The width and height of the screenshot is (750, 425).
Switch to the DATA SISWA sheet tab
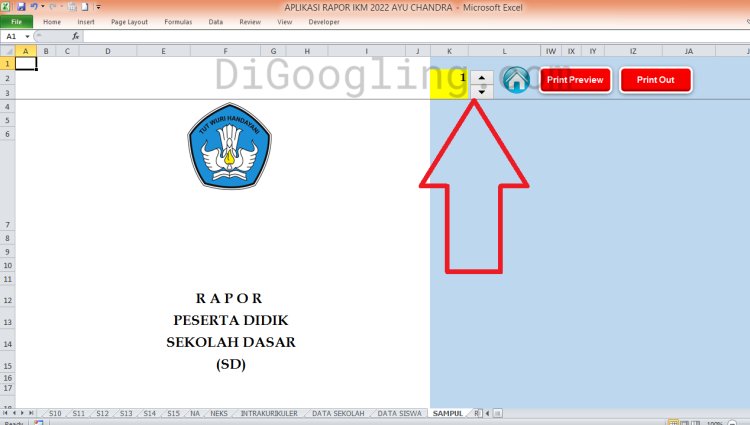[x=399, y=412]
